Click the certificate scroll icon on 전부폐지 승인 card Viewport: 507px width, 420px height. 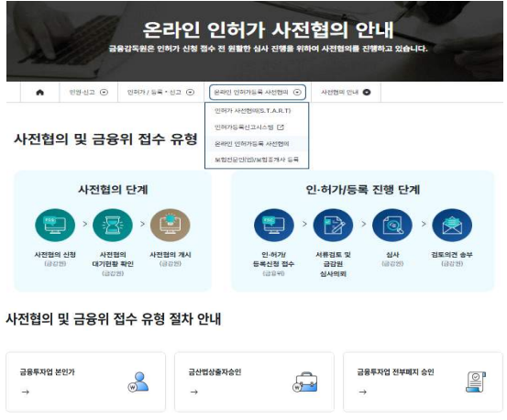(476, 381)
